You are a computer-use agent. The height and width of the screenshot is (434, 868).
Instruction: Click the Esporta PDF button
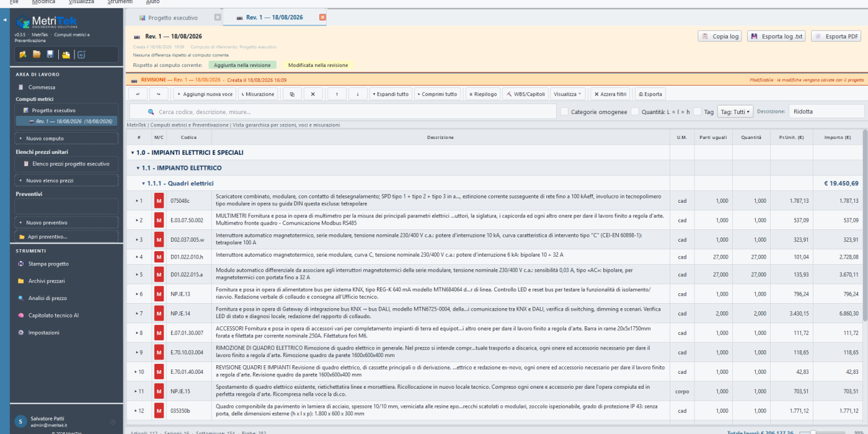(x=836, y=37)
